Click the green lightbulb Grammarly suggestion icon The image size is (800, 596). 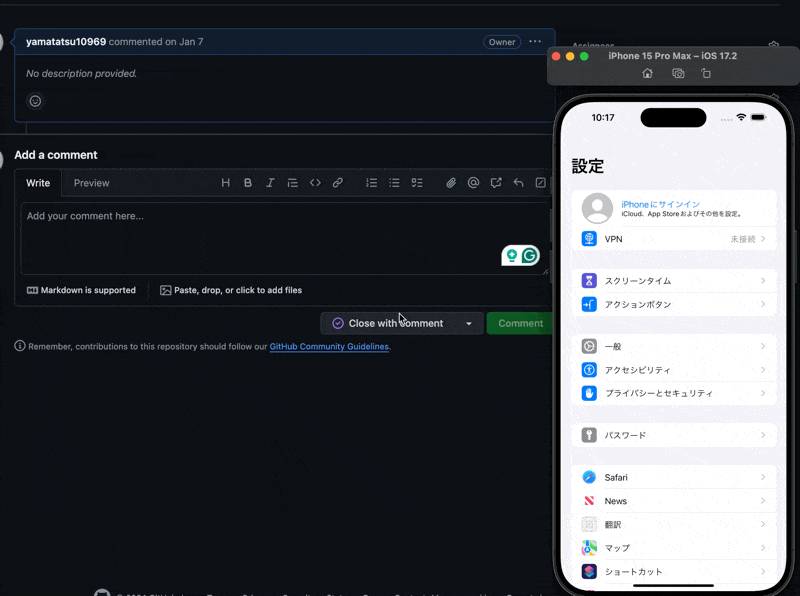(512, 255)
